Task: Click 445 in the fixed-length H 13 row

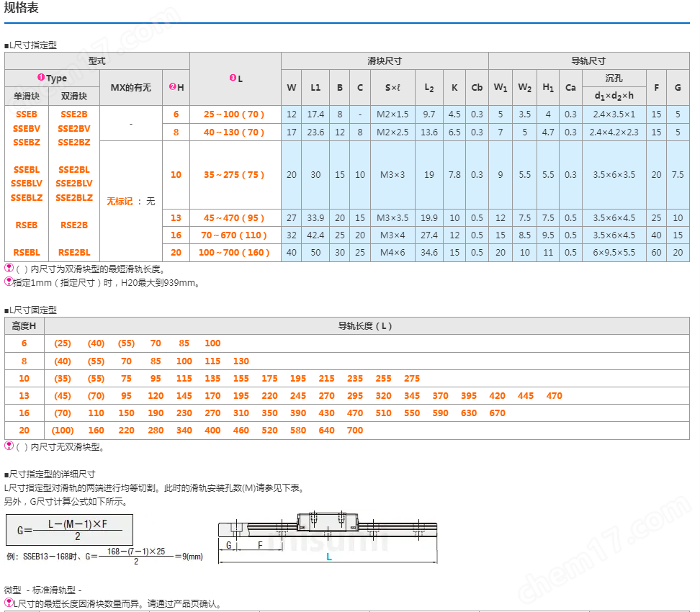Action: [x=526, y=395]
